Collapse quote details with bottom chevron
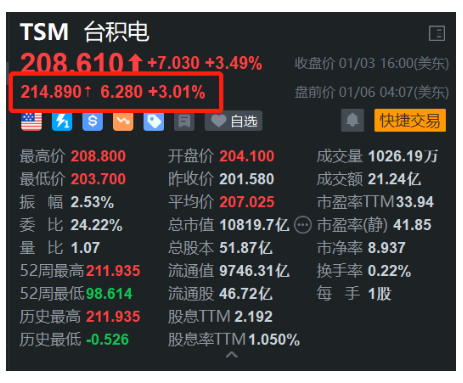 232,355
